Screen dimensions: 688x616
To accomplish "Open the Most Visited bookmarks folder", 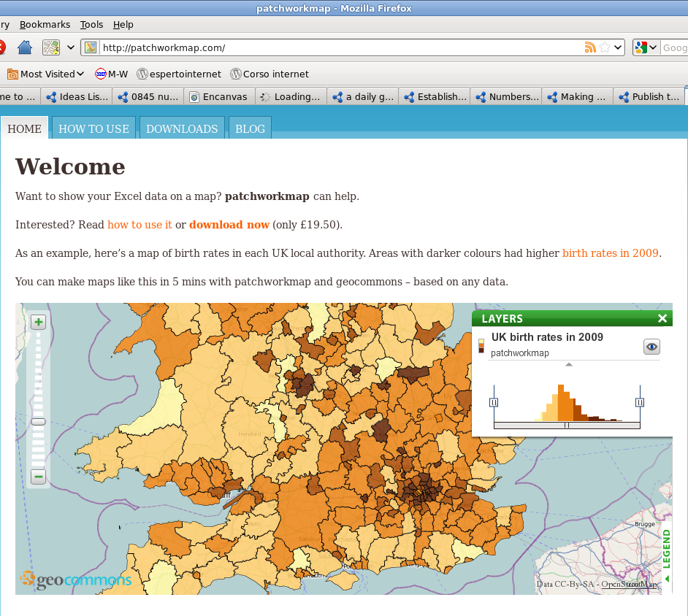I will [x=45, y=74].
